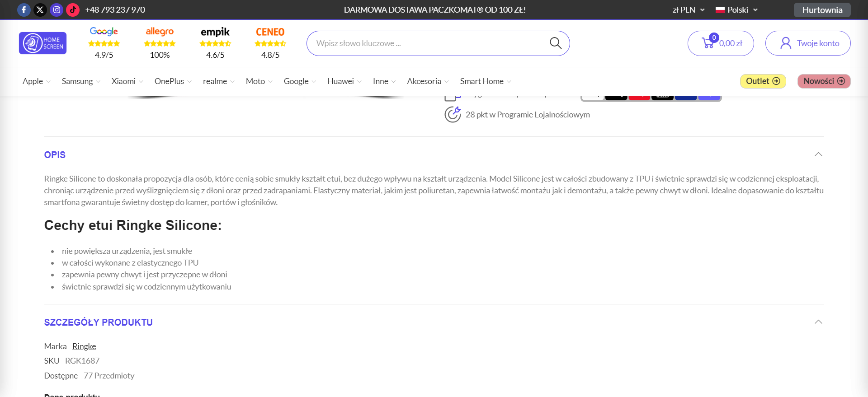
Task: Click the Hurtownia button
Action: 822,10
